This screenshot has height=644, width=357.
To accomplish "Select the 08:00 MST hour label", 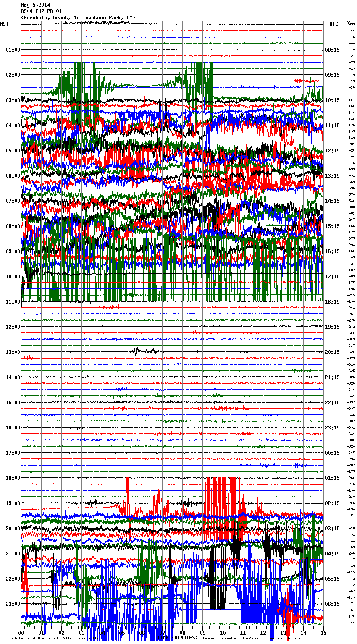I will point(13,226).
